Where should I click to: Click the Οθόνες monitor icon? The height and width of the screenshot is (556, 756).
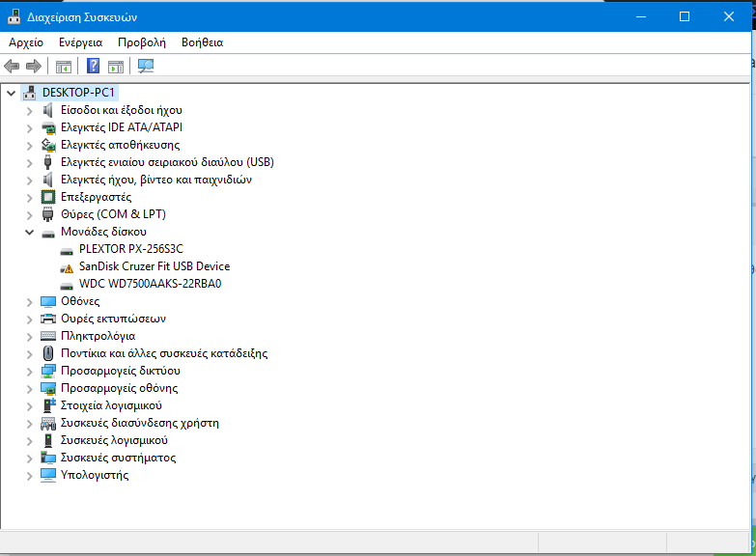tap(48, 302)
